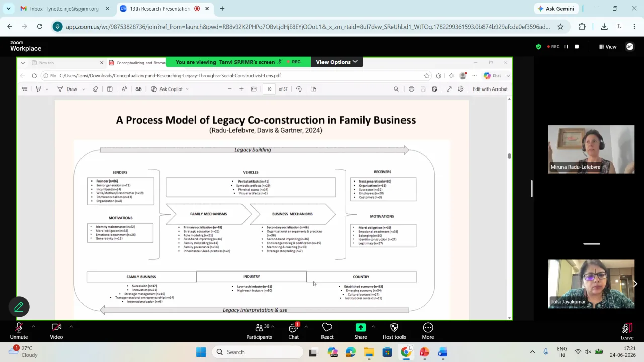Viewport: 644px width, 362px height.
Task: Open File Explorer from the taskbar
Action: tap(369, 352)
